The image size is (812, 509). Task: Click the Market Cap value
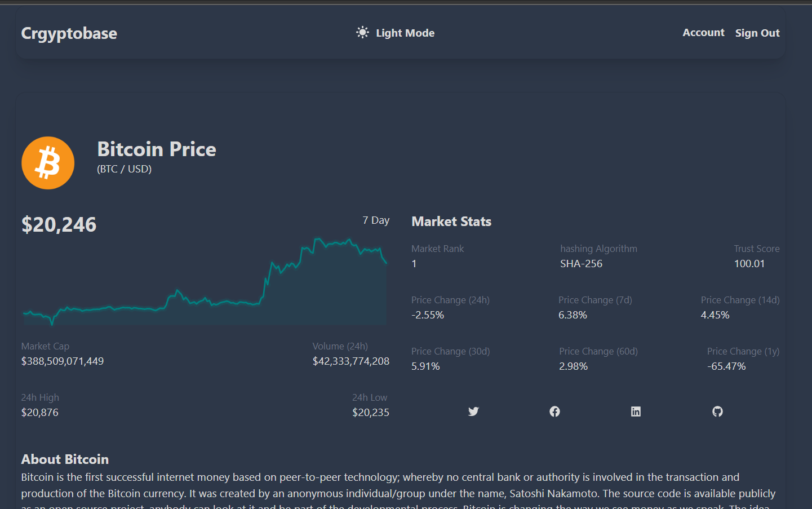coord(62,361)
